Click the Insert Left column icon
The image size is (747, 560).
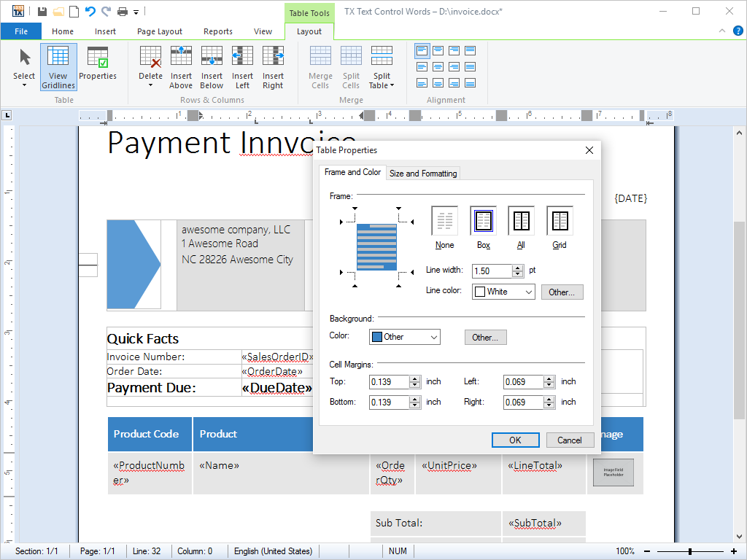click(242, 57)
